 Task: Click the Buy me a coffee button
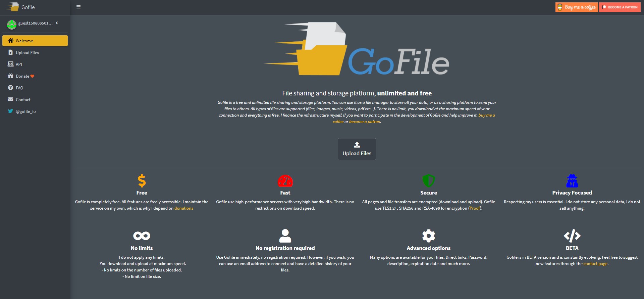(577, 7)
